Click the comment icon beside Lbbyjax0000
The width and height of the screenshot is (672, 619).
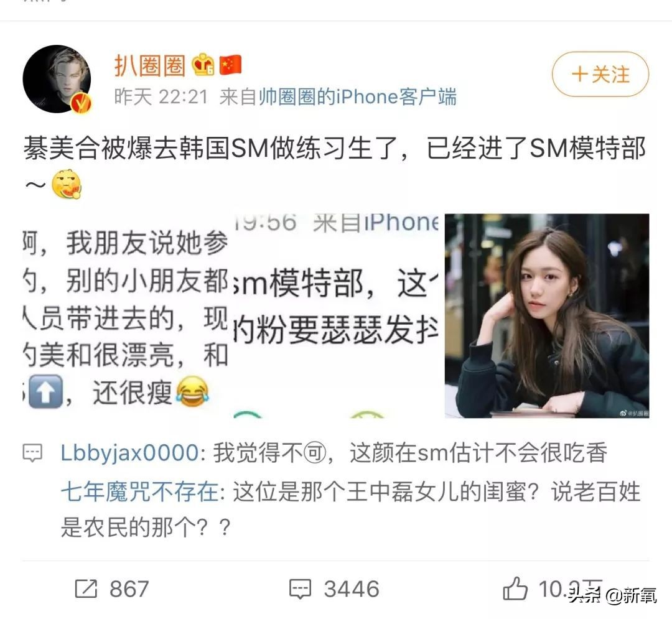point(32,453)
